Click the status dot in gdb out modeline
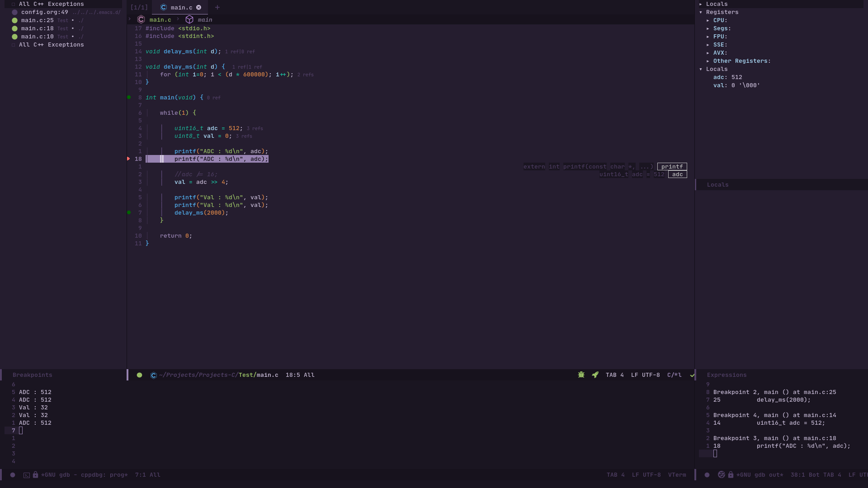 (707, 475)
